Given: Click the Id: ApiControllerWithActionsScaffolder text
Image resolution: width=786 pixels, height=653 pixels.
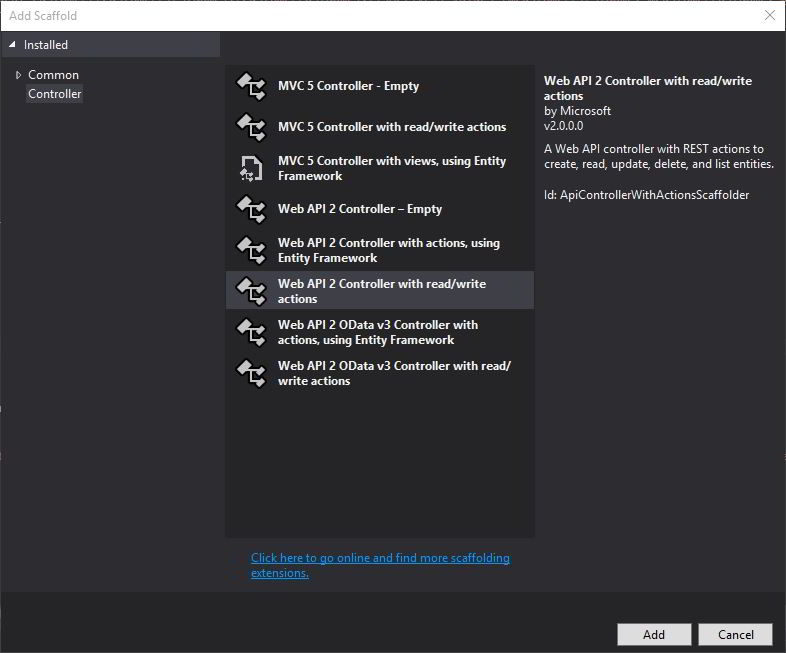Looking at the screenshot, I should [x=647, y=195].
